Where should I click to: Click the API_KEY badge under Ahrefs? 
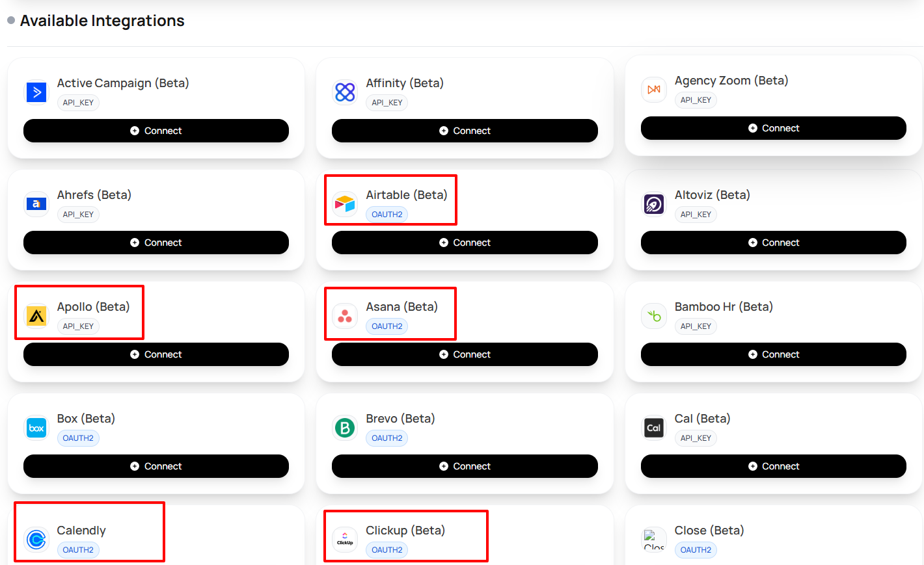tap(78, 215)
